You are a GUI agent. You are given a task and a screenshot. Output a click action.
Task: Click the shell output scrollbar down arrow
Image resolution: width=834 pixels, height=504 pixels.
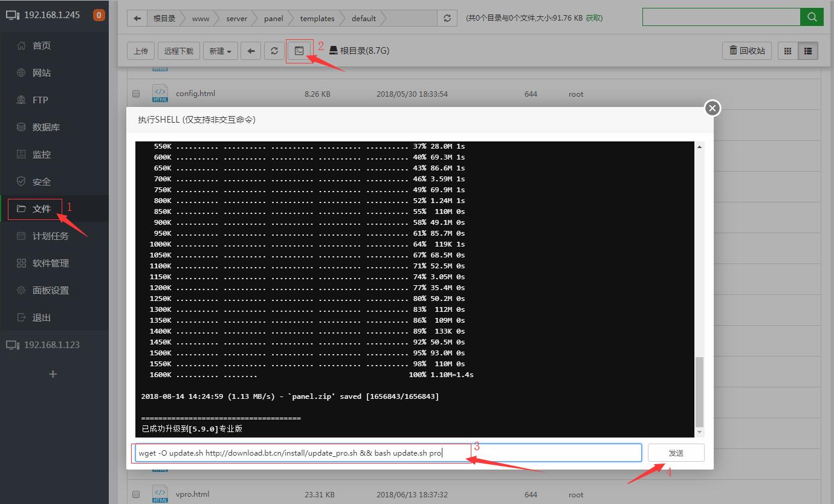click(x=700, y=432)
